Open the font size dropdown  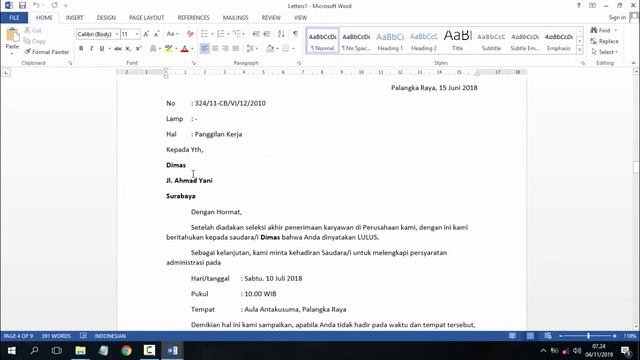pos(137,34)
